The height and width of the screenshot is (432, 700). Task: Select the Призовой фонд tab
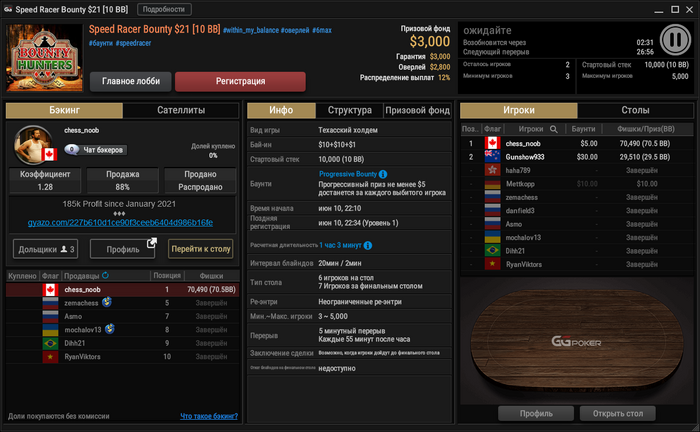[417, 110]
